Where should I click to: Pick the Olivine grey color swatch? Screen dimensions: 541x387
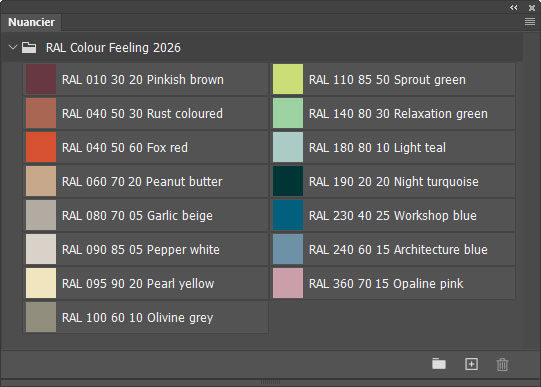tap(41, 317)
